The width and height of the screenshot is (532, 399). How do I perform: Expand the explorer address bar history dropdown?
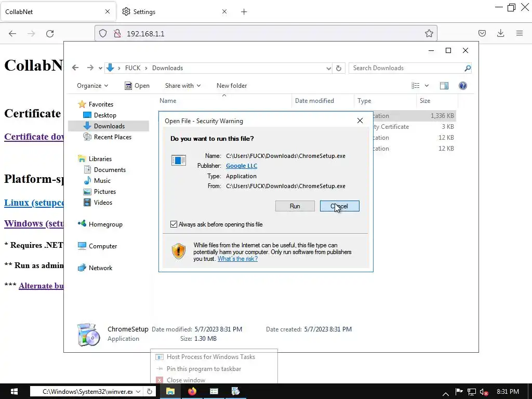(328, 68)
